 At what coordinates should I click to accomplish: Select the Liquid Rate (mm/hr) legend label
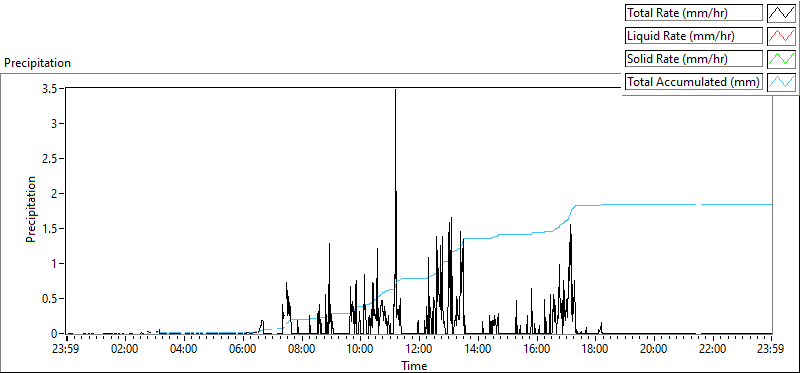pos(694,36)
